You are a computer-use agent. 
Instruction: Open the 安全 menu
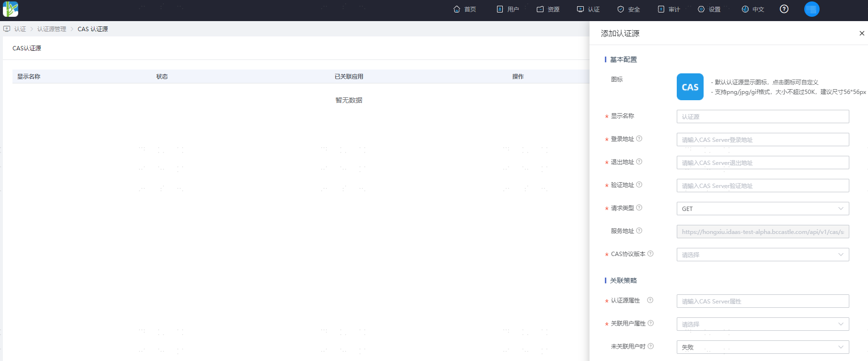point(628,9)
